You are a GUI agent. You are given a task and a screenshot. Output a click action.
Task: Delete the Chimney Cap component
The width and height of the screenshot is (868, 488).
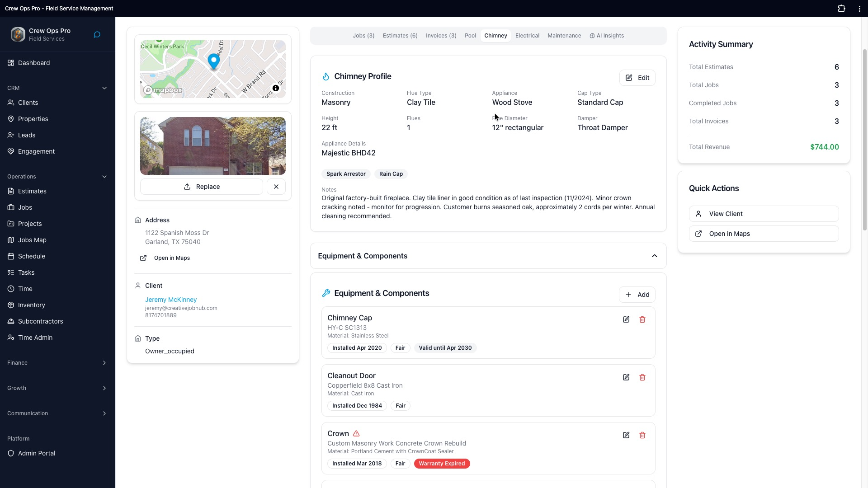tap(642, 319)
